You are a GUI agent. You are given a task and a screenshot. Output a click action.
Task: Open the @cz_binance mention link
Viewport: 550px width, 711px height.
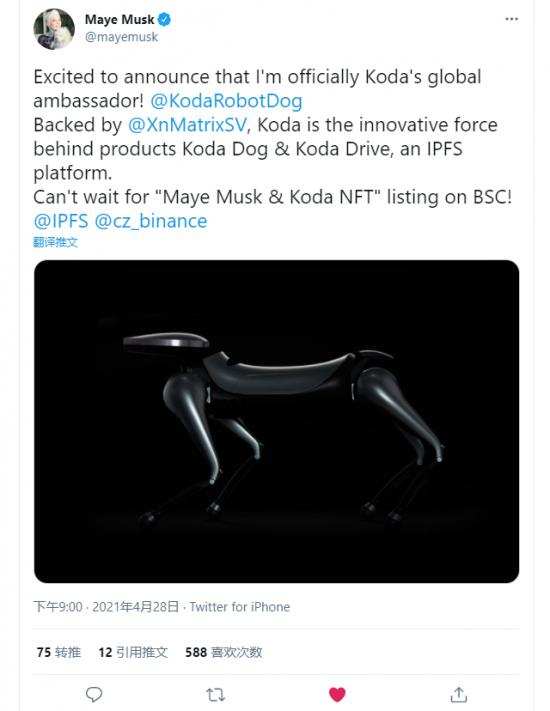(x=151, y=221)
